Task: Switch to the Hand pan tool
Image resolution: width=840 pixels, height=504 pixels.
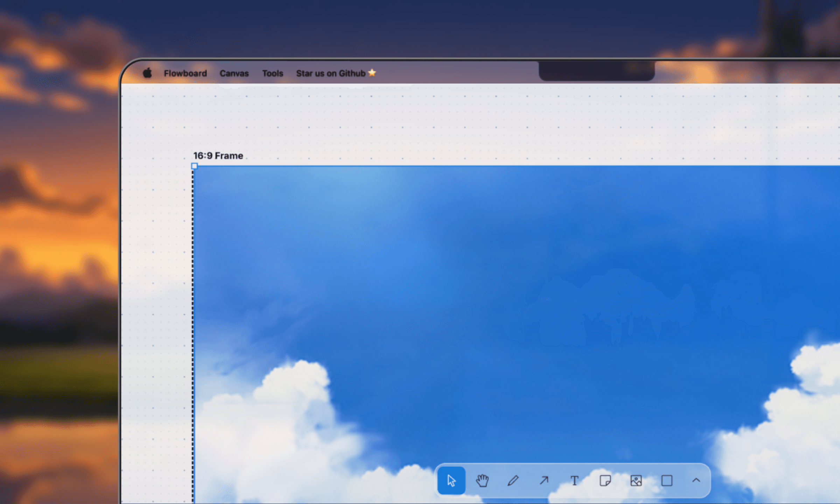Action: 482,481
